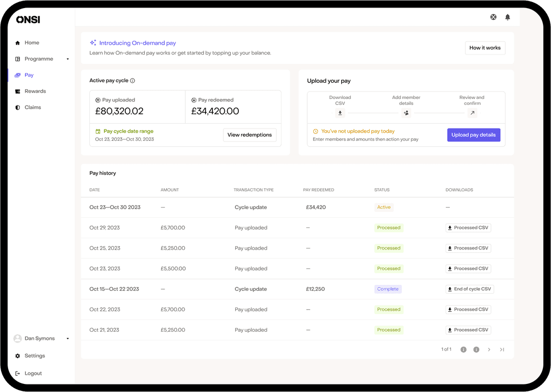
Task: Select Pay in the sidebar navigation
Action: pyautogui.click(x=18, y=75)
